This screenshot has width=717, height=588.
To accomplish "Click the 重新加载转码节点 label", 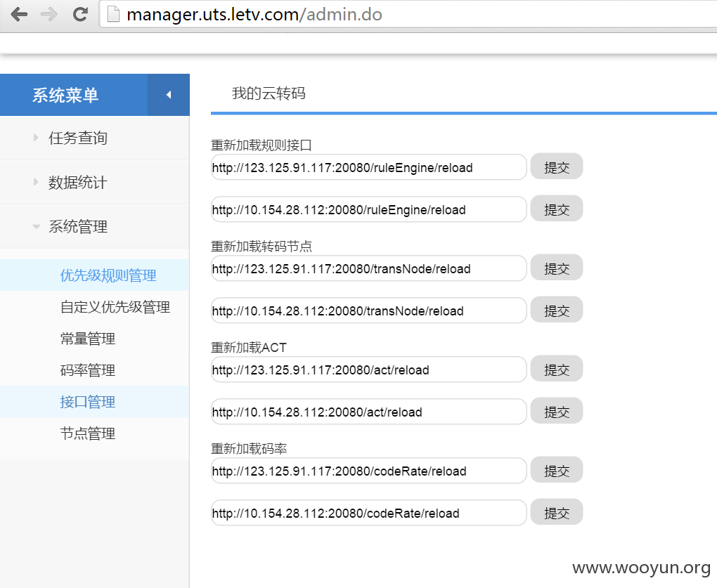I will [261, 247].
